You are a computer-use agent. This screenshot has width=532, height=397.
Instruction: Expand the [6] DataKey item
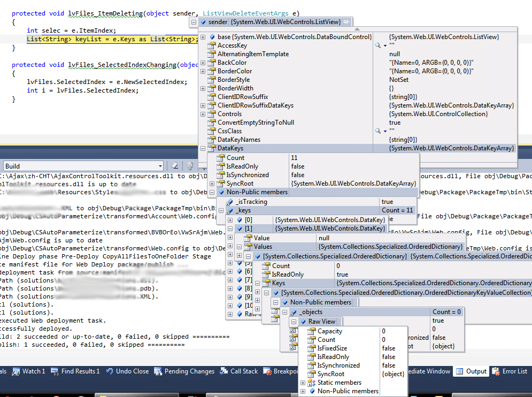[230, 271]
